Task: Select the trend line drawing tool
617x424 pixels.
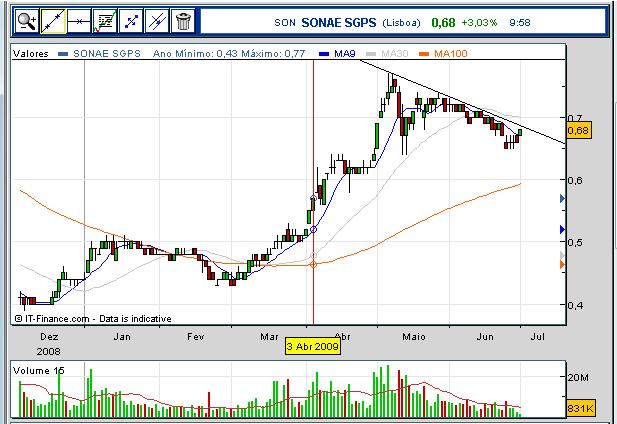Action: [53, 22]
